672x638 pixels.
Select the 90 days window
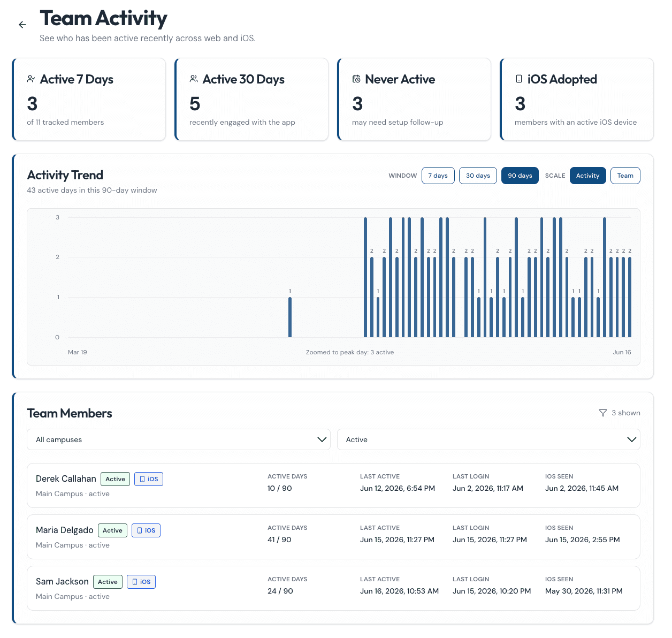point(520,176)
